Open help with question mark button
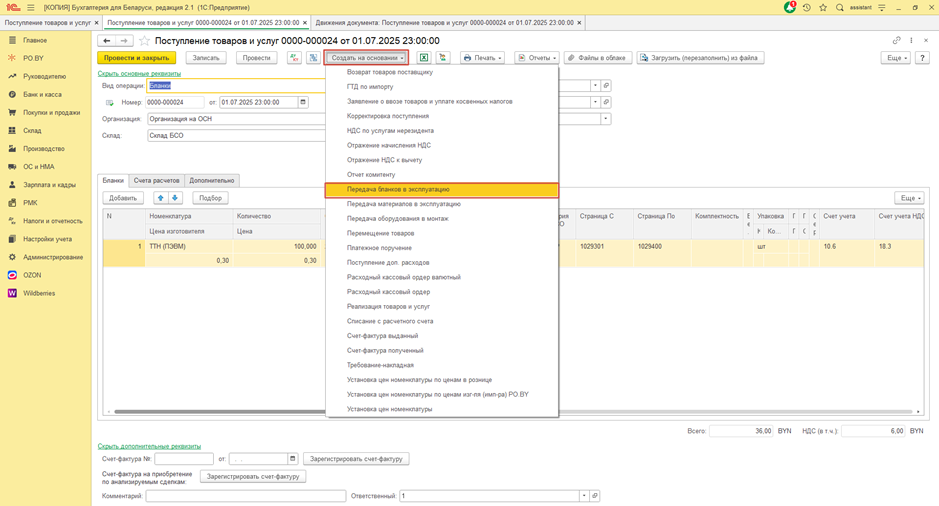This screenshot has height=506, width=939. (x=922, y=58)
